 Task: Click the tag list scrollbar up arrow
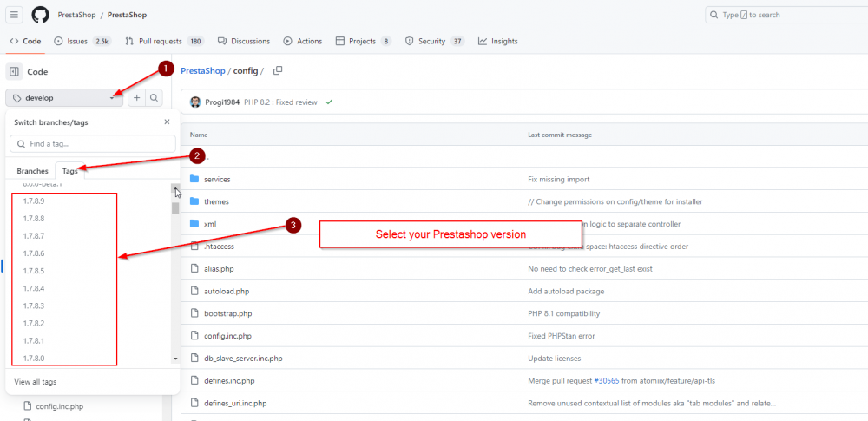click(175, 188)
